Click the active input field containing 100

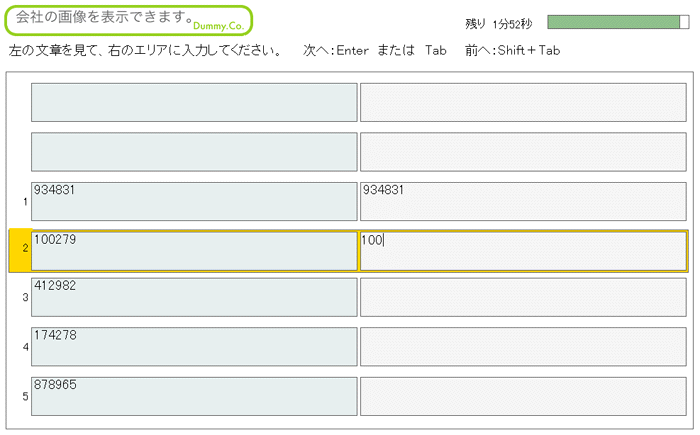point(523,251)
